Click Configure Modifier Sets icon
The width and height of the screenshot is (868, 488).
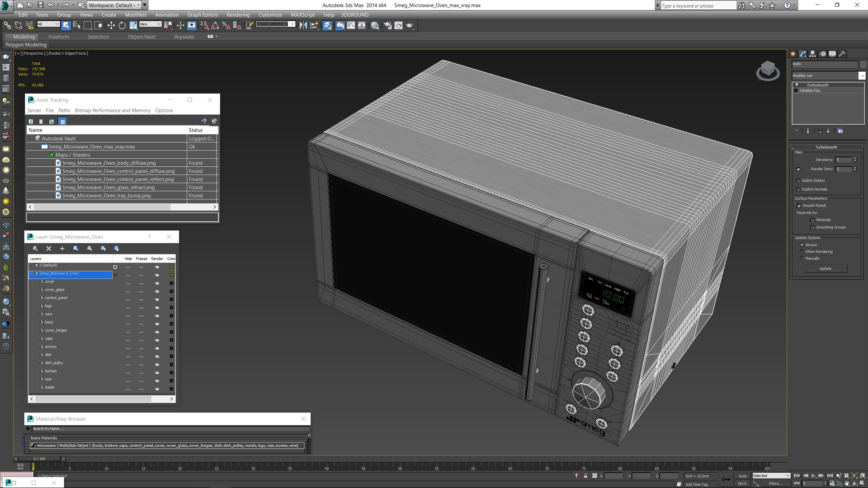click(x=840, y=131)
